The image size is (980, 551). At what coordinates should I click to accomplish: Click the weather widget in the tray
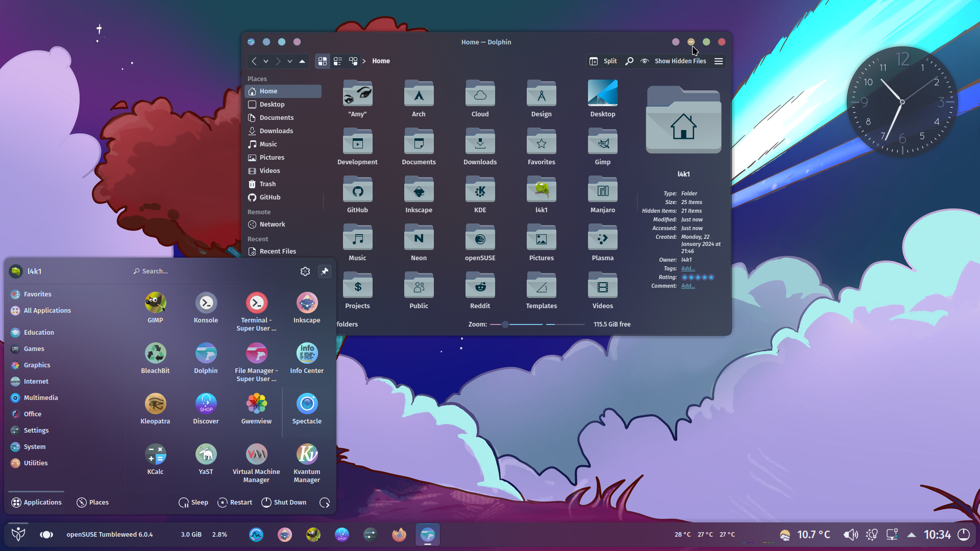coord(804,535)
